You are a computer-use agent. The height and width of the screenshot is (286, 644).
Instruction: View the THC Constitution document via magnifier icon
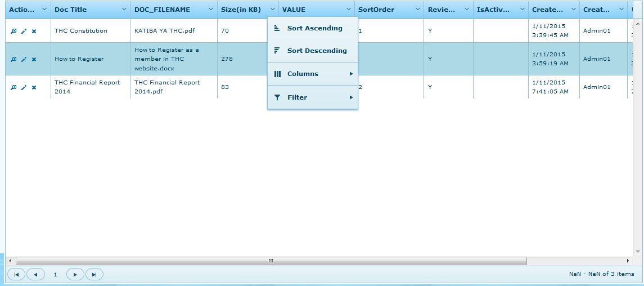(13, 31)
